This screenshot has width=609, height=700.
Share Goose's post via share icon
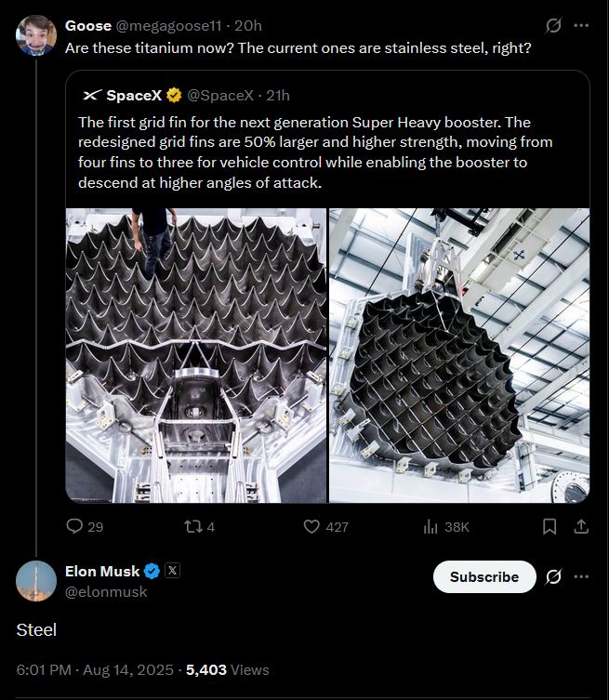point(581,526)
